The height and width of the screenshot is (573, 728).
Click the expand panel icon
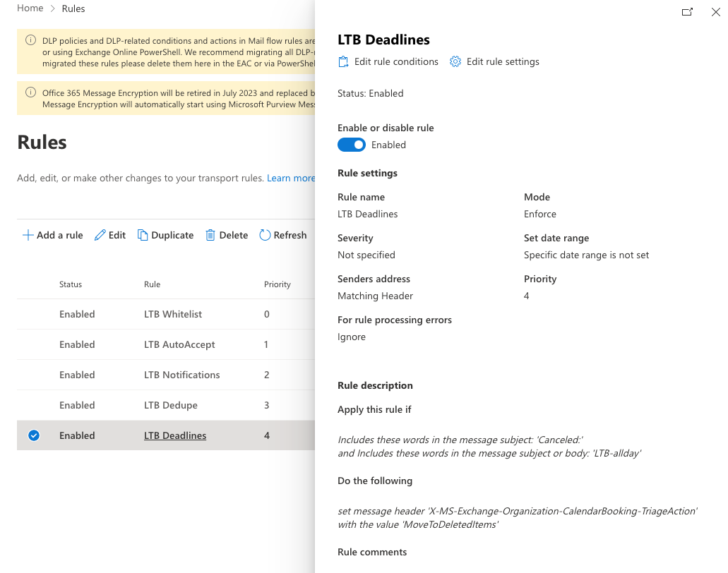[687, 12]
